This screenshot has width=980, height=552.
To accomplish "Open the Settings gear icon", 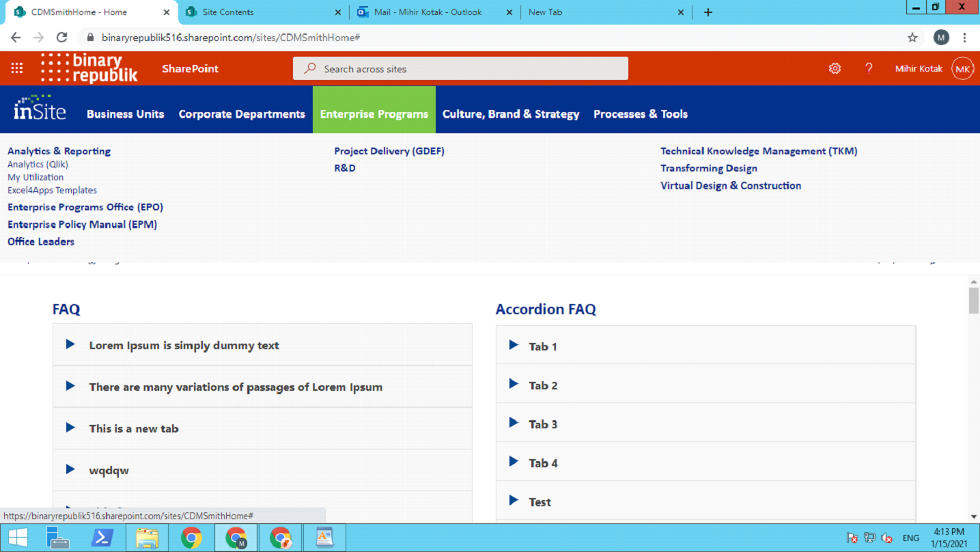I will 835,68.
